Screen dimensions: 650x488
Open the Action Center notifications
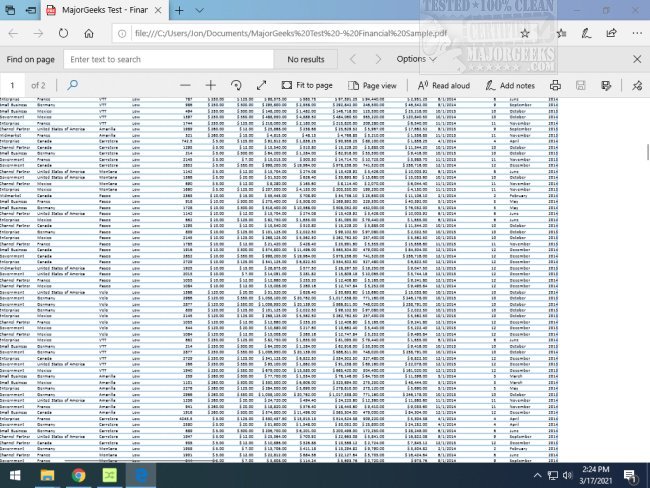pyautogui.click(x=630, y=476)
